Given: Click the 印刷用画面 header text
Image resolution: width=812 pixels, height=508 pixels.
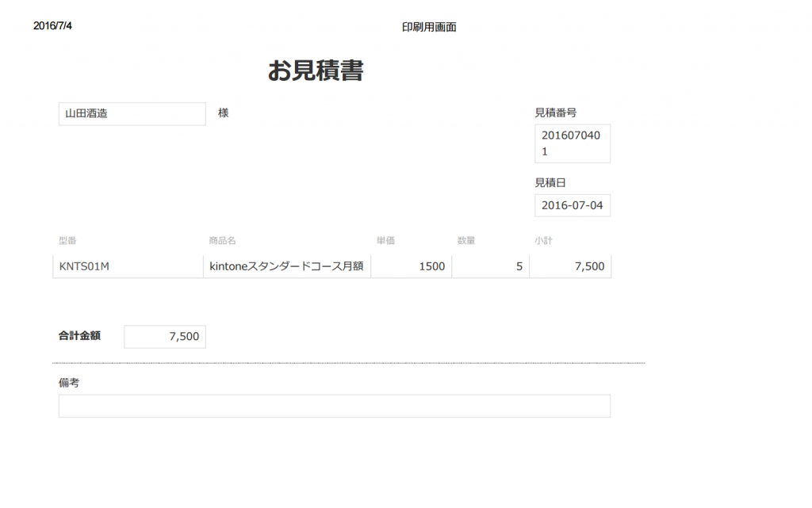Looking at the screenshot, I should point(429,28).
